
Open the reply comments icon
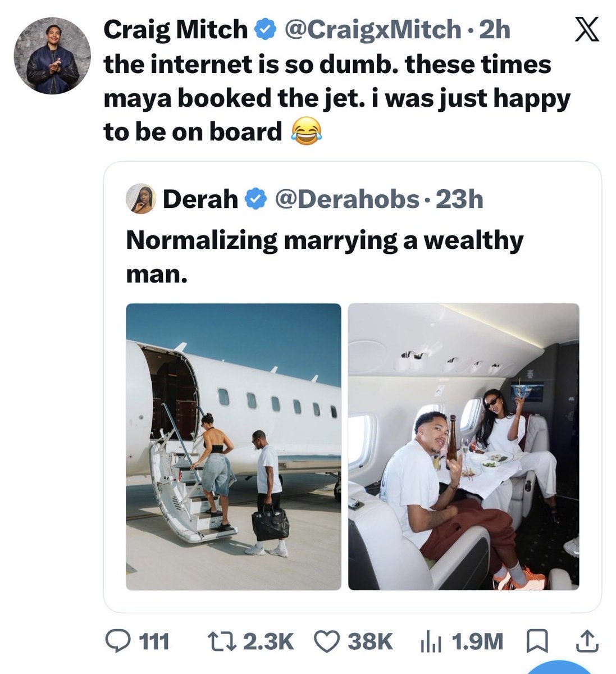118,640
